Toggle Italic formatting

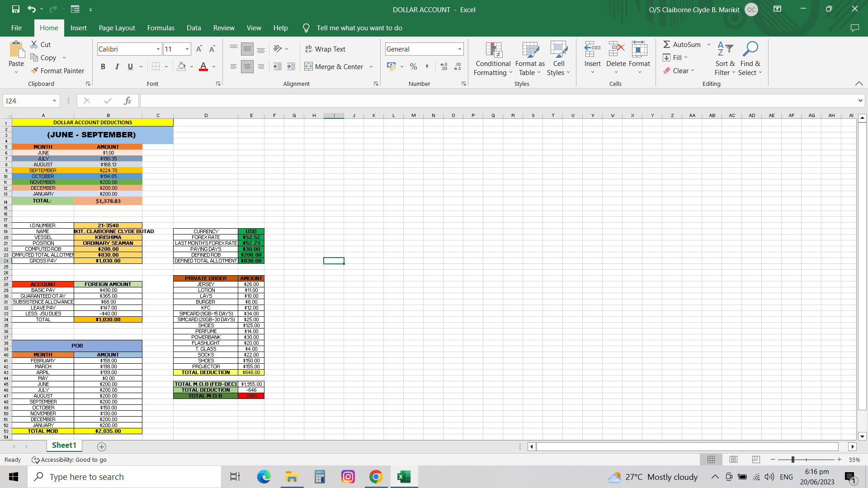[117, 67]
